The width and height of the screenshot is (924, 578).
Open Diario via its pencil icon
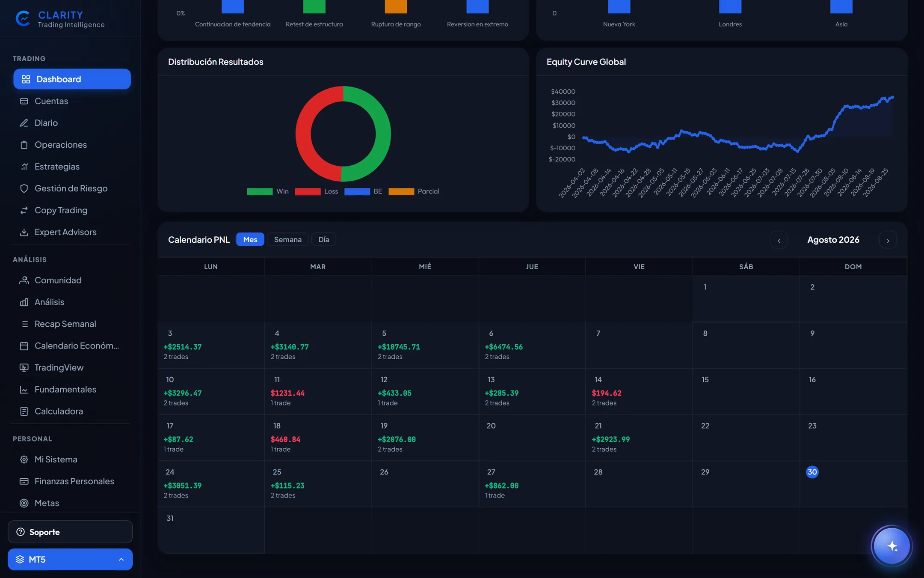[x=24, y=123]
